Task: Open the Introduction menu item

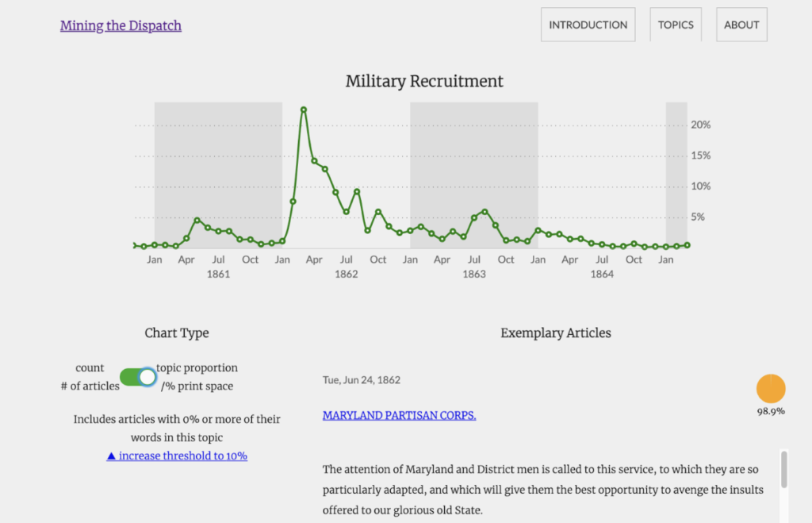Action: pos(588,25)
